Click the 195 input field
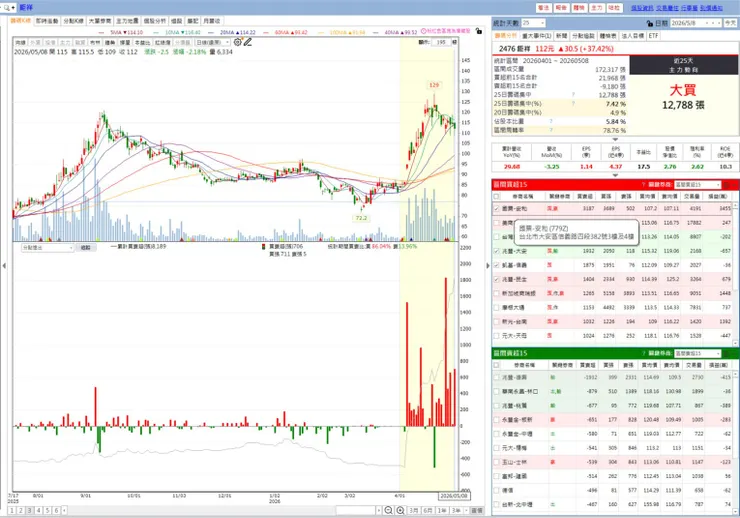This screenshot has width=740, height=518. [x=441, y=42]
